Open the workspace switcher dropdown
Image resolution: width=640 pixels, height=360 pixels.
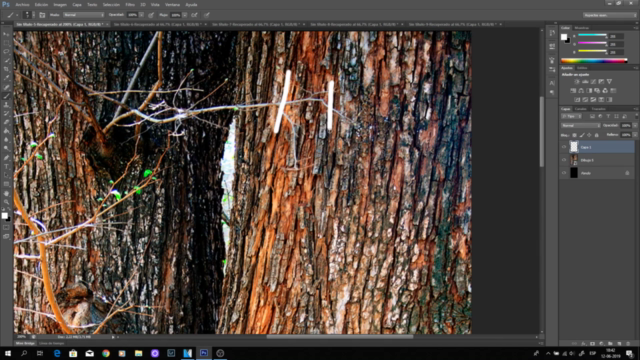click(x=609, y=15)
